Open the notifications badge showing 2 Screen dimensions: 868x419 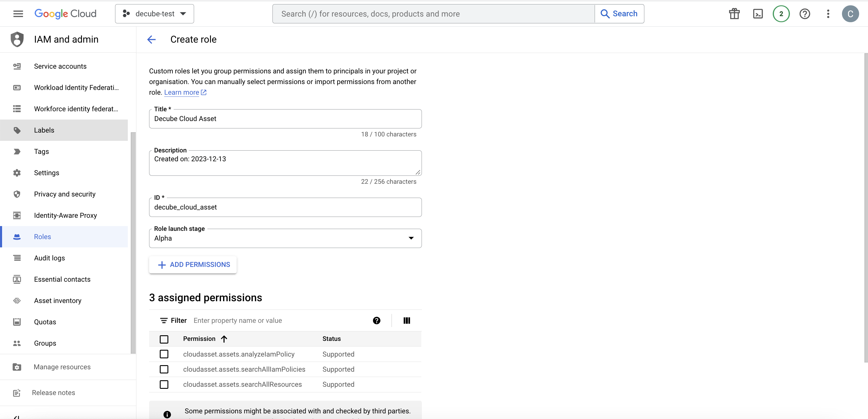click(781, 14)
